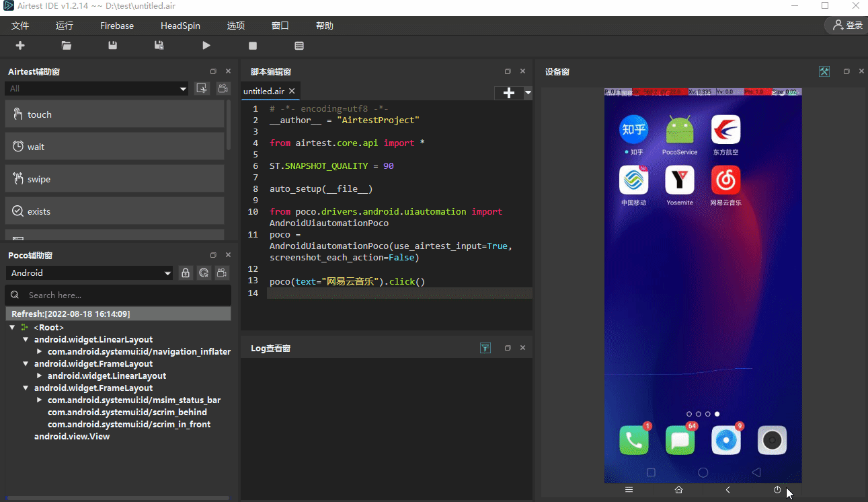Image resolution: width=868 pixels, height=502 pixels.
Task: Close the Airtest辅助窗 panel
Action: click(x=228, y=71)
